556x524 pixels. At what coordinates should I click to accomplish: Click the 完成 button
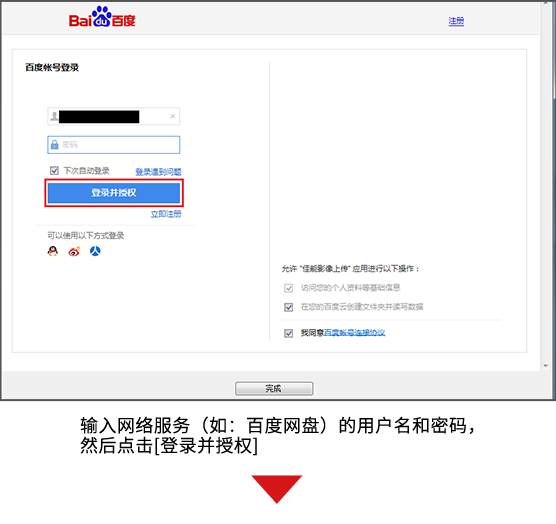coord(274,389)
